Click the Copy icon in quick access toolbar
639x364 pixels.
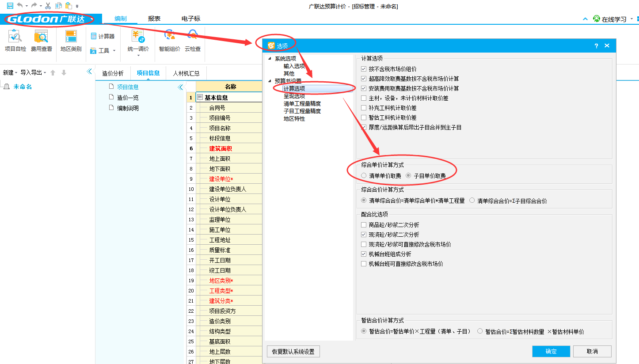point(58,6)
